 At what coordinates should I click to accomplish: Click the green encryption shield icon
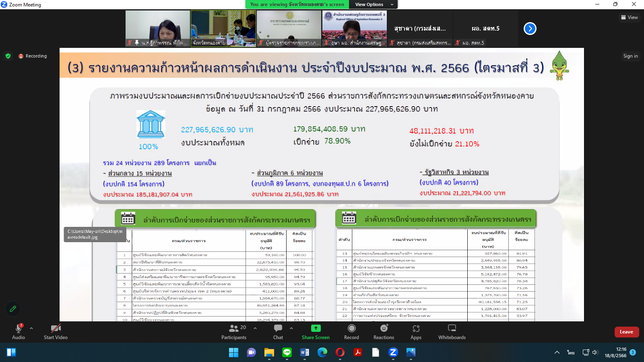pos(8,56)
